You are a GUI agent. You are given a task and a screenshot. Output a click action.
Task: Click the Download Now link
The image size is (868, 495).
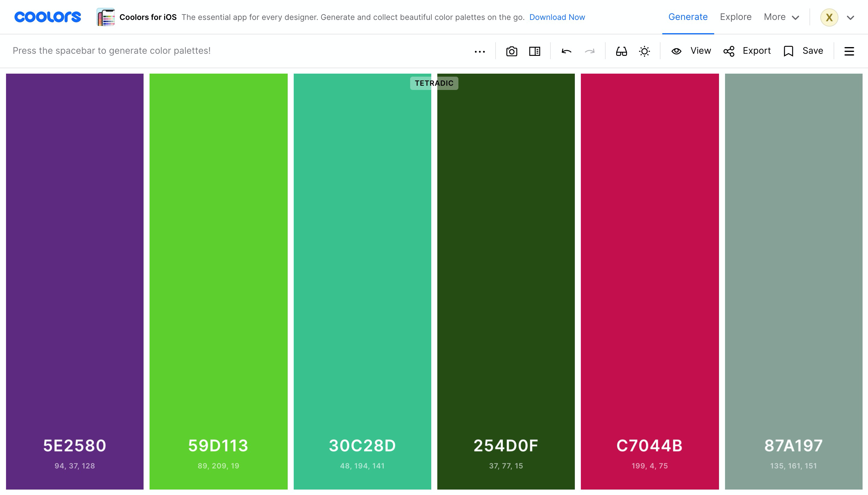557,17
